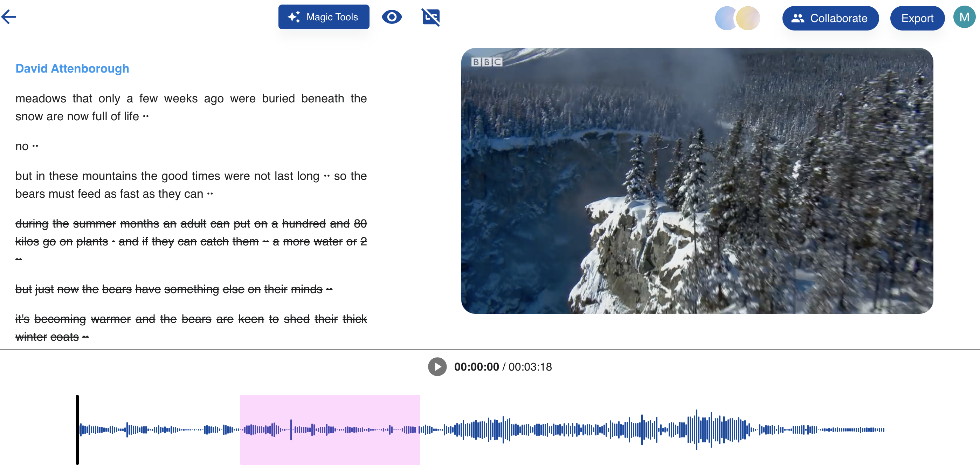980x467 pixels.
Task: Click strikethrough phrase "winter coats"
Action: tap(47, 337)
